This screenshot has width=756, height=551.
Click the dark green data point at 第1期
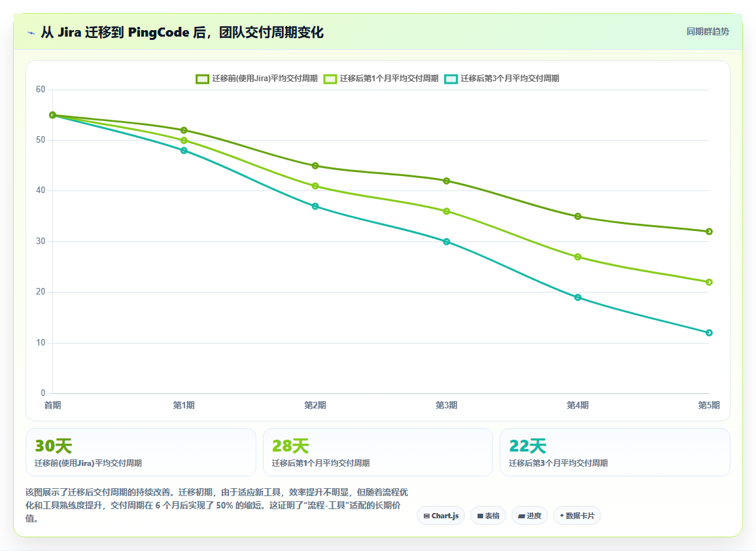point(184,130)
